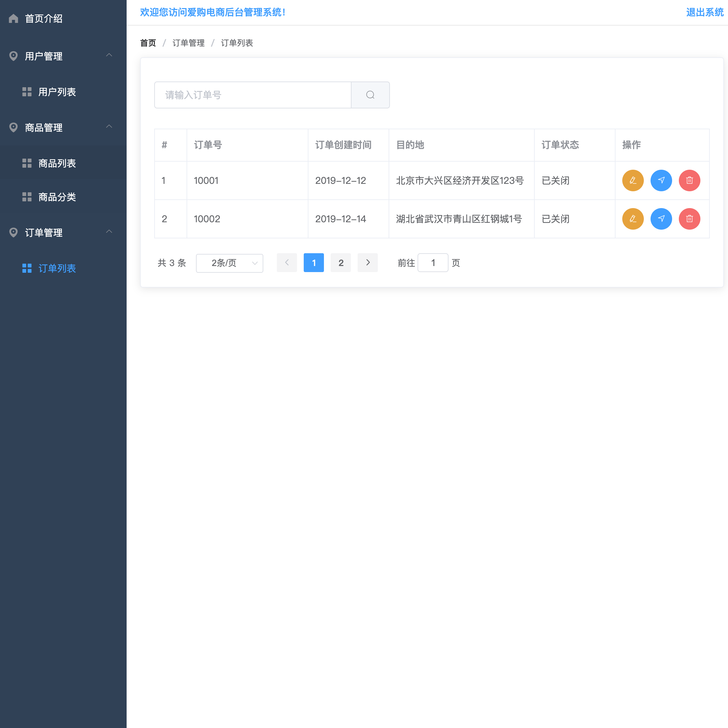Image resolution: width=728 pixels, height=728 pixels.
Task: Select 商品列表 menu item
Action: pos(57,163)
